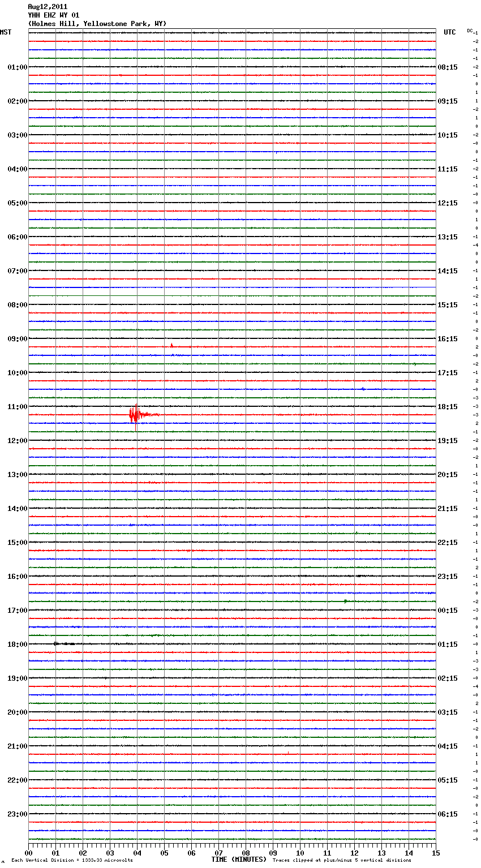Click the "01:00" MST time label

point(17,67)
